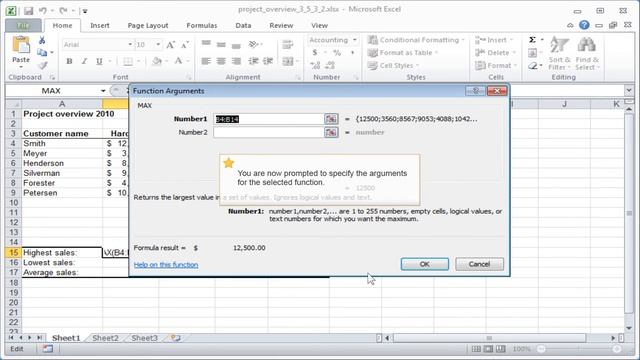Select the Sheet2 worksheet tab
The width and height of the screenshot is (640, 360).
click(105, 338)
